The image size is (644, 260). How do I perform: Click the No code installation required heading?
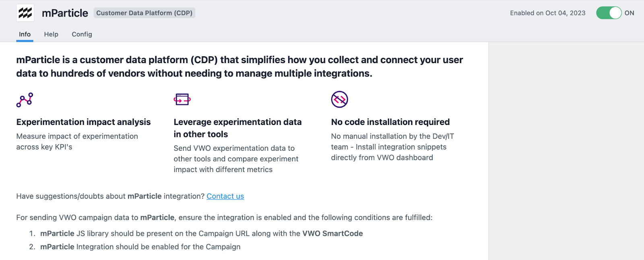(x=390, y=122)
